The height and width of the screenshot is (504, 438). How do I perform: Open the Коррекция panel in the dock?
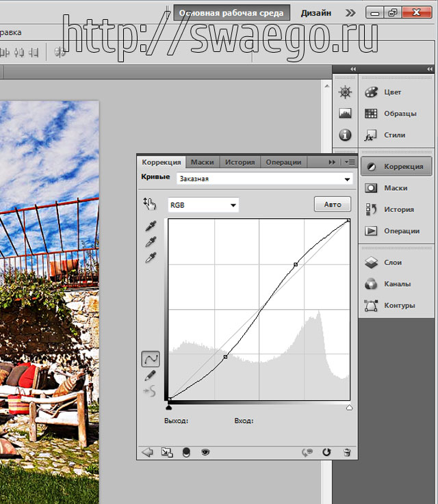pos(396,166)
